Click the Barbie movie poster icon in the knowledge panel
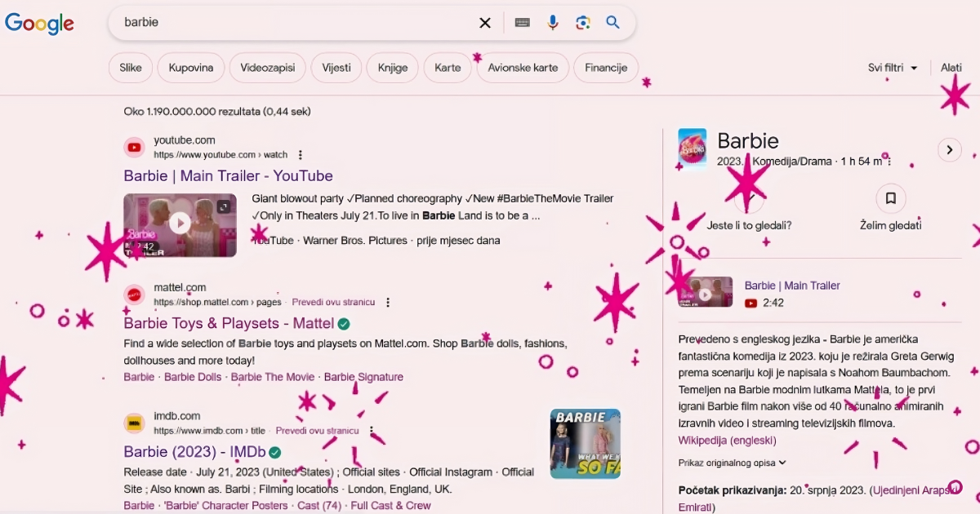The image size is (980, 514). [x=693, y=148]
